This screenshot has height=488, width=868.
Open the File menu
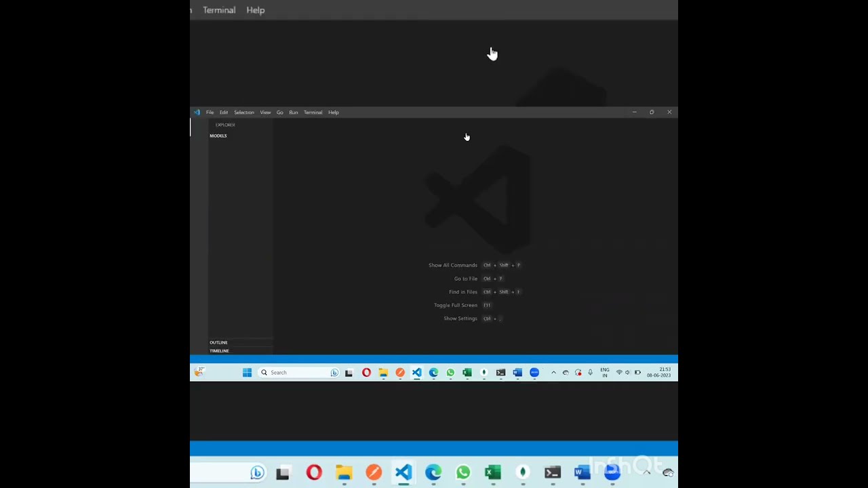pos(210,113)
